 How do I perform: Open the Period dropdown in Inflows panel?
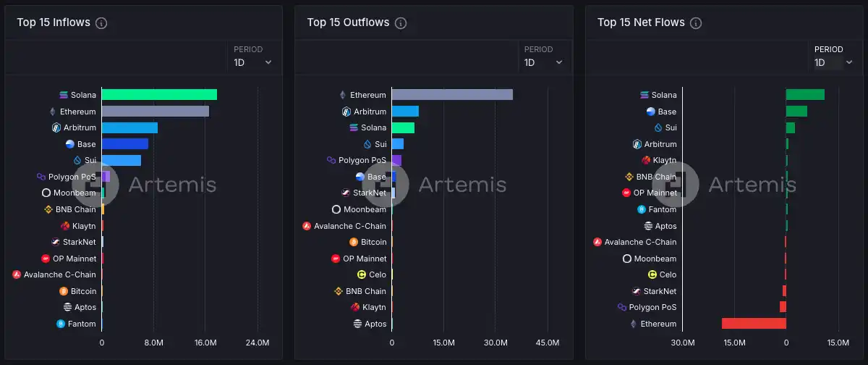(x=252, y=62)
